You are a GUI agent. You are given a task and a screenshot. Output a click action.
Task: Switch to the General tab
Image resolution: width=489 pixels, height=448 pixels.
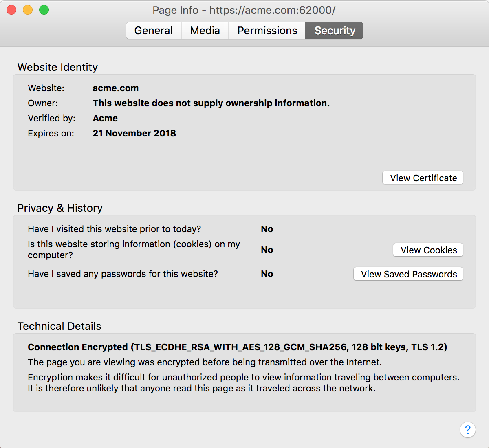(x=153, y=31)
